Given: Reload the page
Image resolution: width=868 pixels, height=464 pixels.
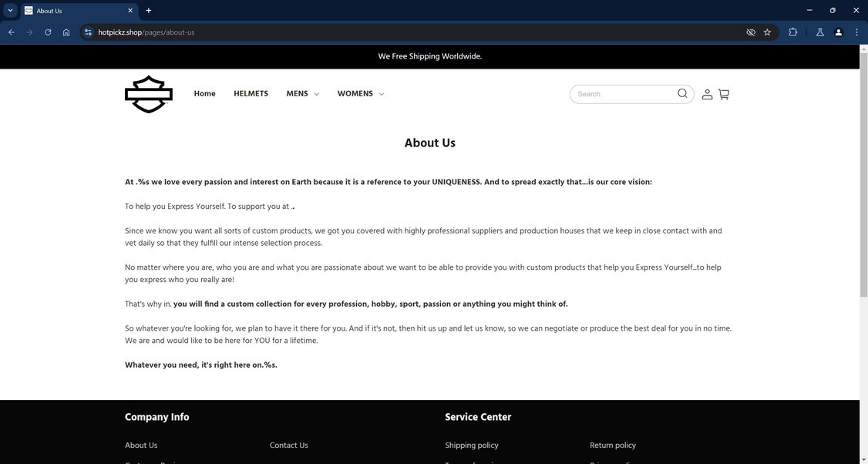Looking at the screenshot, I should pos(48,32).
